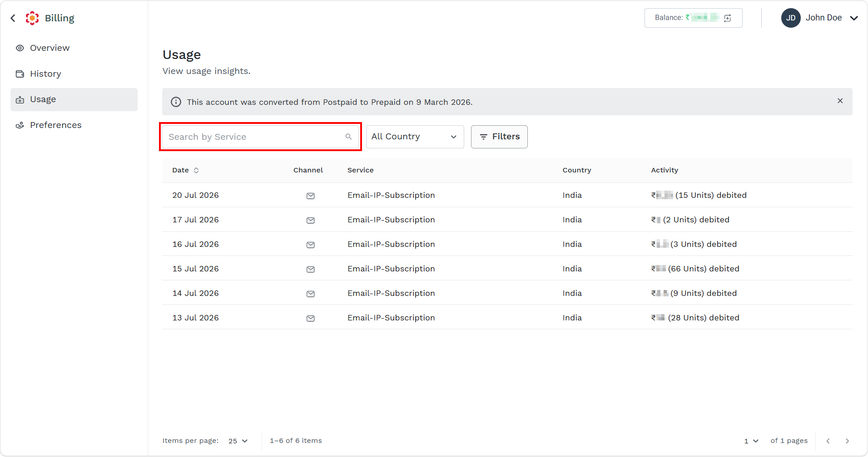
Task: Open History in the sidebar
Action: tap(74, 74)
